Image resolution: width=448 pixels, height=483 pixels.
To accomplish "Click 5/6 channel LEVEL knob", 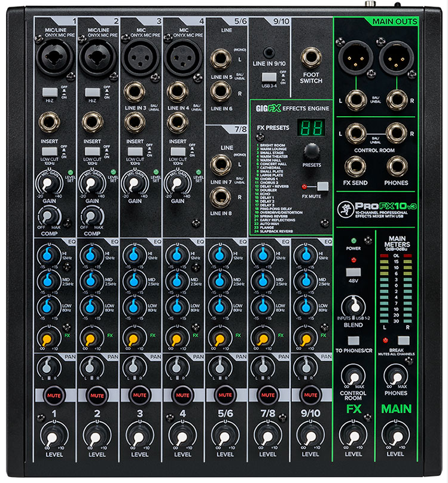I will [225, 436].
